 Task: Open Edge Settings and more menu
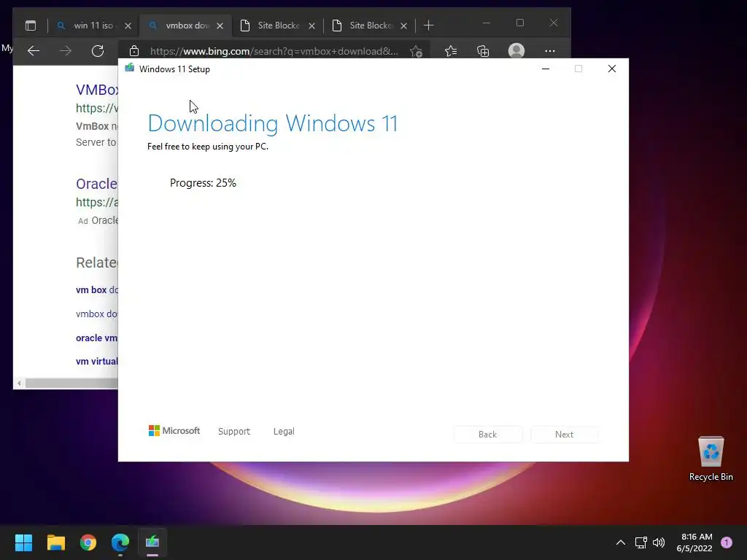(x=550, y=51)
